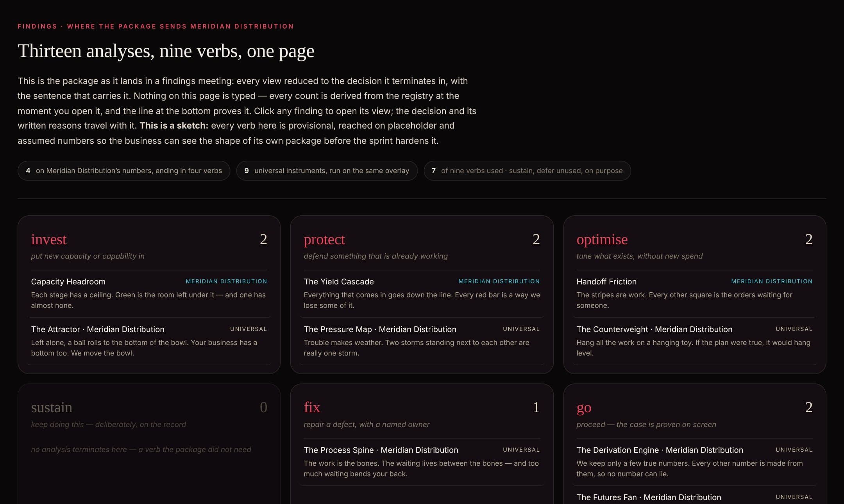This screenshot has height=504, width=844.
Task: Click the count 1 on fix card
Action: tap(536, 407)
